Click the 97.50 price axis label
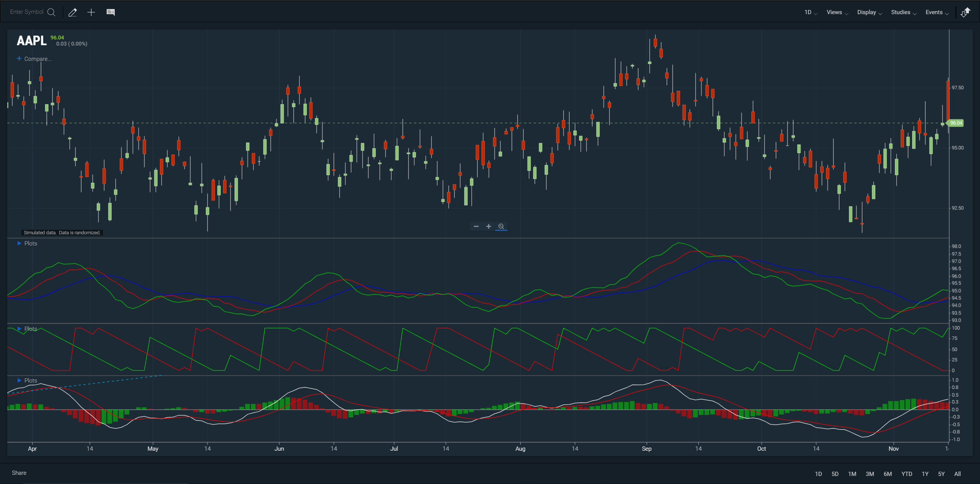 point(958,88)
